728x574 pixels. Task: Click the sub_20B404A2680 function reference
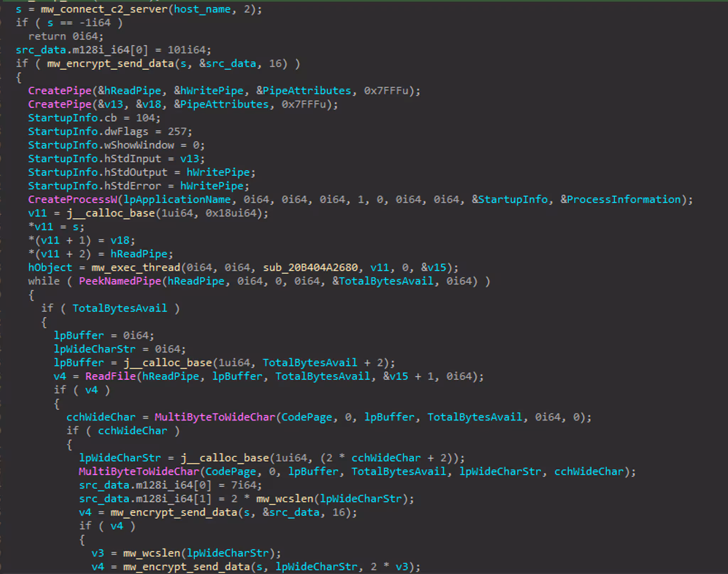[x=310, y=267]
